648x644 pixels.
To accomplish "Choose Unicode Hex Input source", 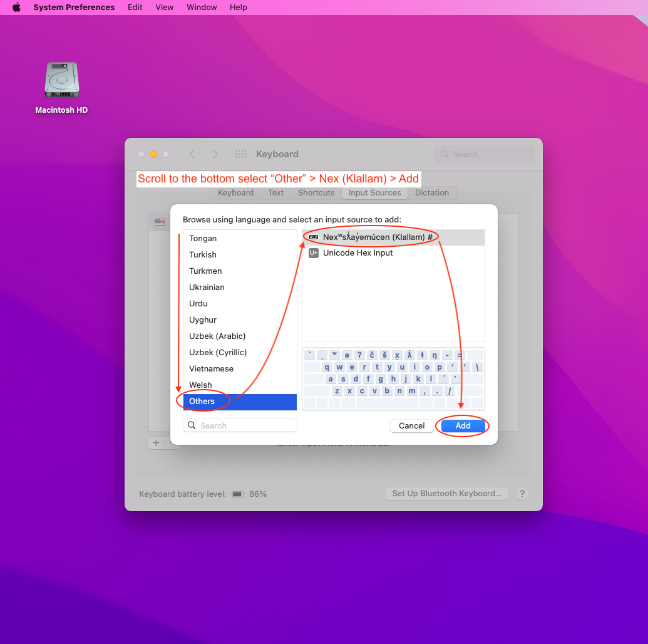I will pyautogui.click(x=393, y=252).
